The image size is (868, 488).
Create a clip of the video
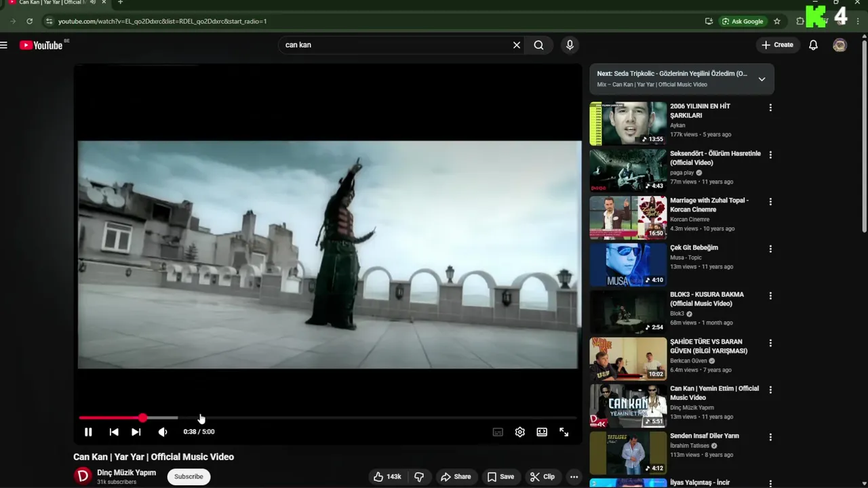(542, 476)
